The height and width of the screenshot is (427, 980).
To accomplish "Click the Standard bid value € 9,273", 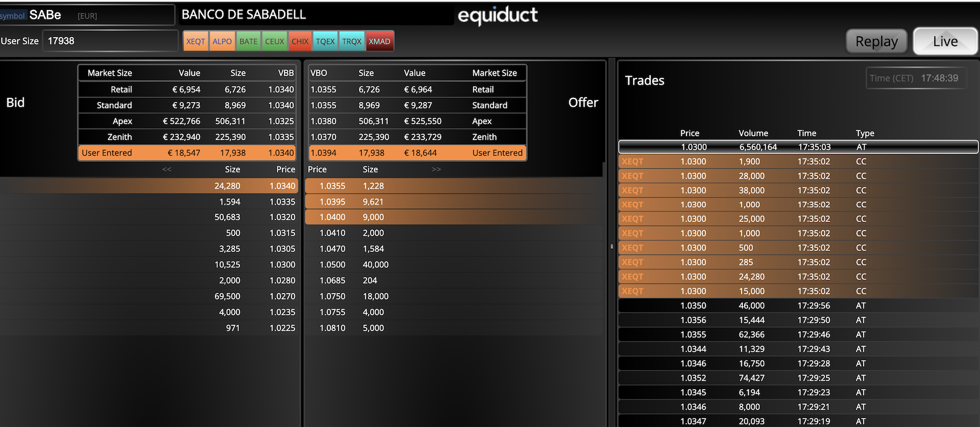I will 186,105.
